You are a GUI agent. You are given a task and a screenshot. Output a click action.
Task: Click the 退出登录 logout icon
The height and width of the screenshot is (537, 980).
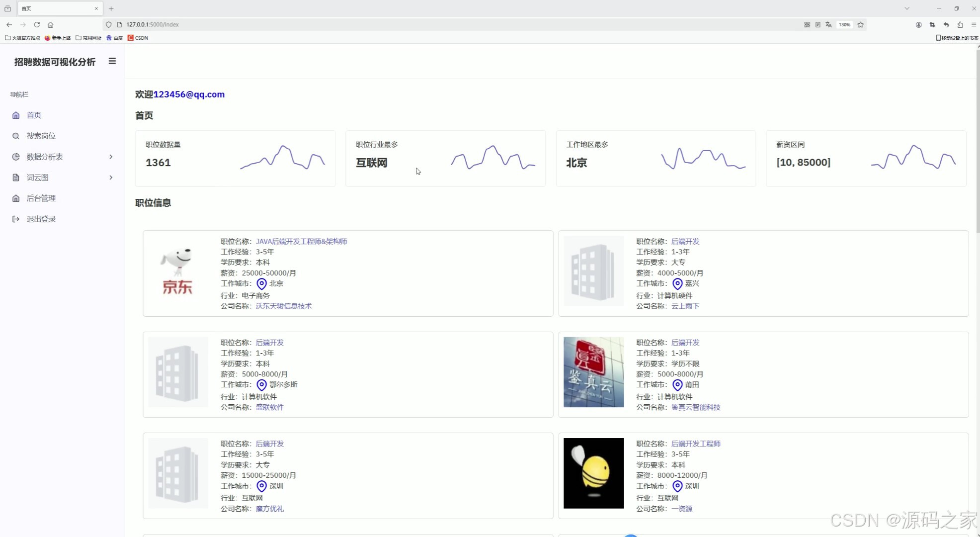click(x=16, y=219)
